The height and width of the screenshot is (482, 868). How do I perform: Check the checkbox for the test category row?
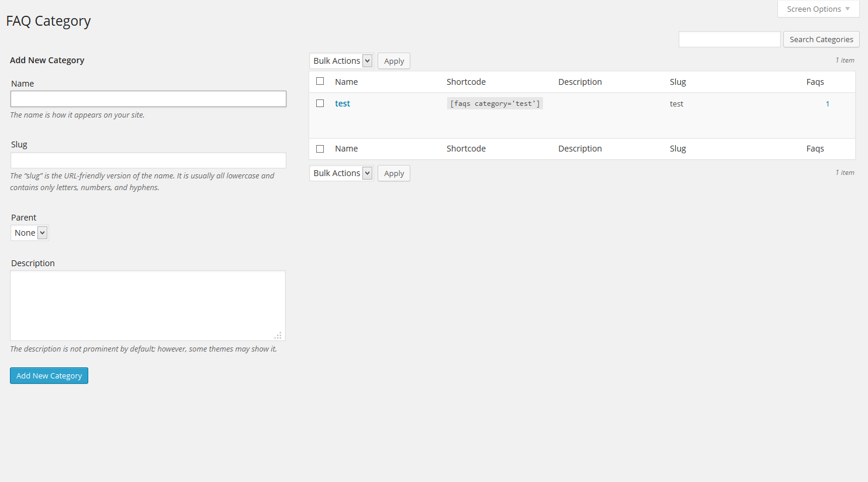pyautogui.click(x=320, y=103)
